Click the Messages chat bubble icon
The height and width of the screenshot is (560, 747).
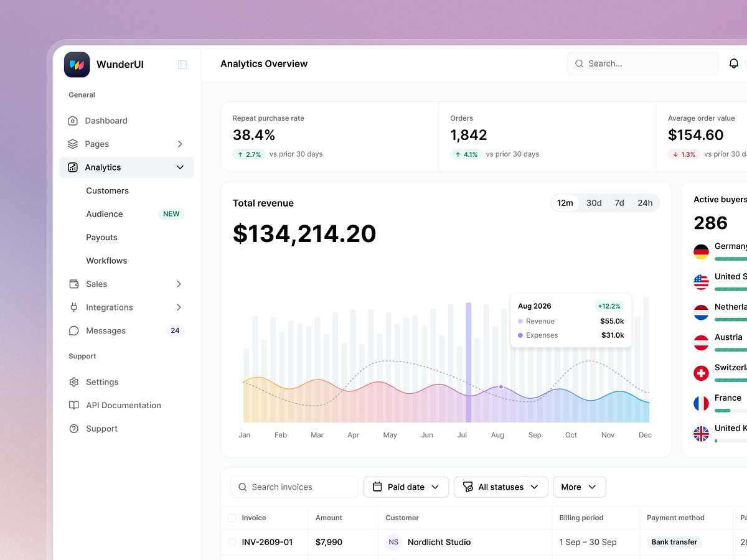[74, 330]
